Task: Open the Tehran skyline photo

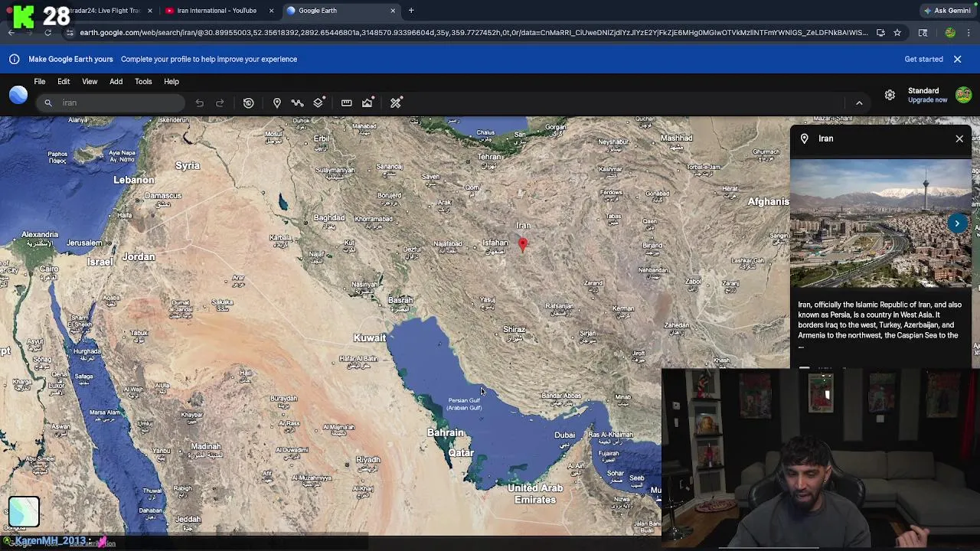Action: (x=880, y=223)
